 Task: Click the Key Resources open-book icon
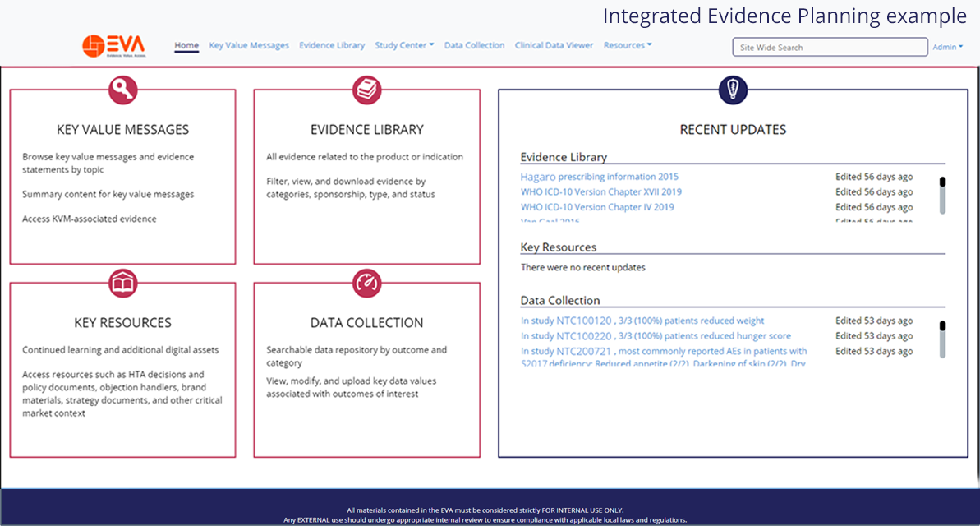click(122, 284)
